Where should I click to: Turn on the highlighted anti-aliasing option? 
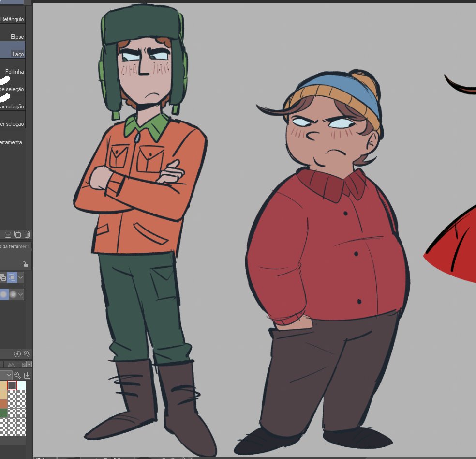[4, 294]
